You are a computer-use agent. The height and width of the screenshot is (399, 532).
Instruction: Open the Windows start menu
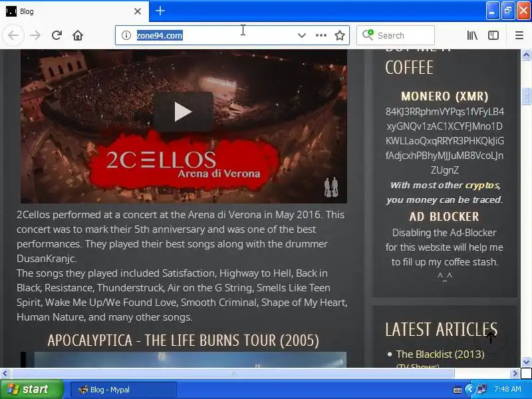pos(31,389)
